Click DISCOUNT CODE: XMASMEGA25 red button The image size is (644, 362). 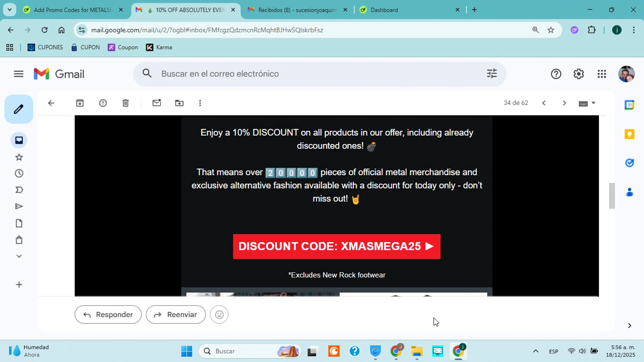click(337, 246)
